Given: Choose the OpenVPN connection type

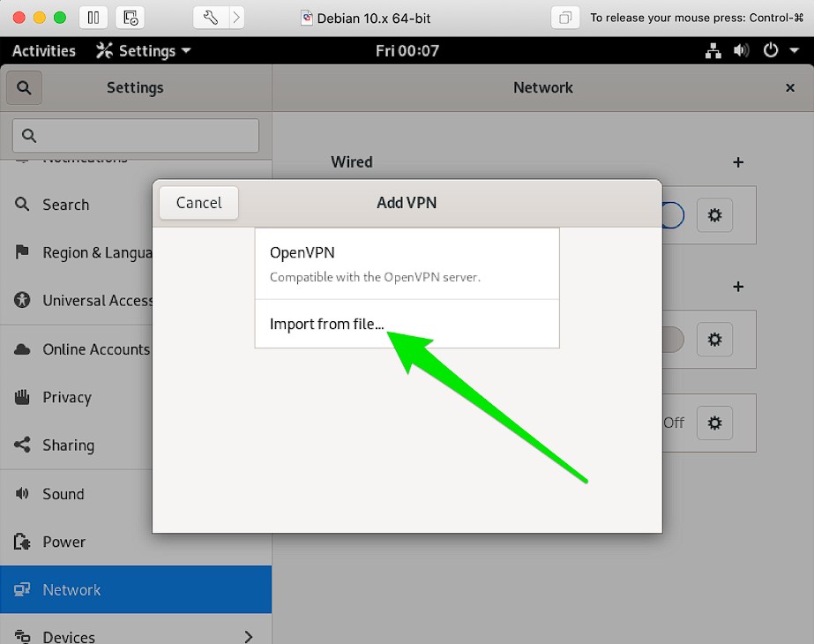Looking at the screenshot, I should [407, 264].
